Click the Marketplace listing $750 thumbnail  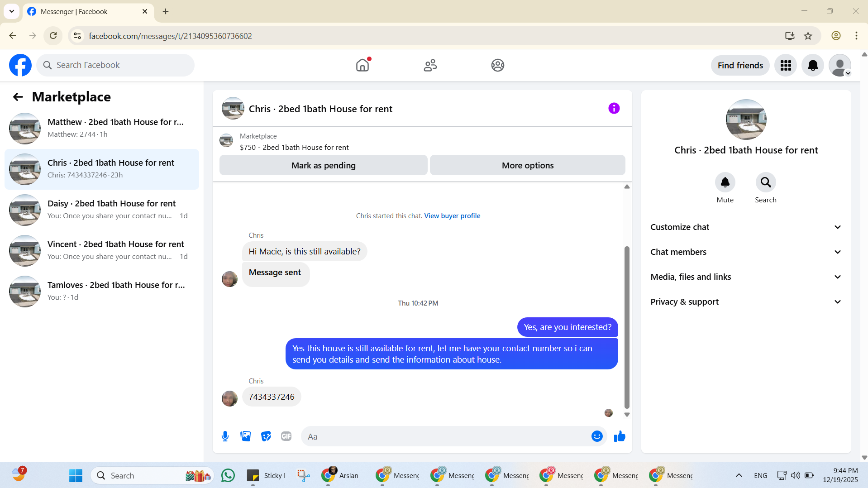(x=226, y=141)
